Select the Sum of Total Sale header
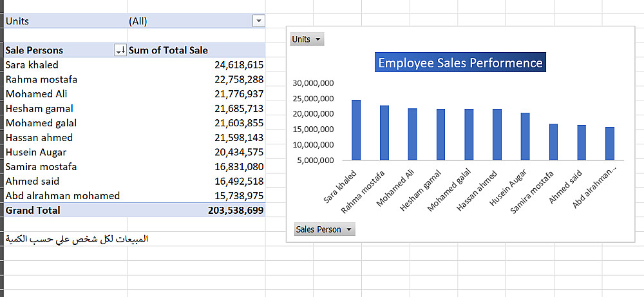The image size is (644, 297). pyautogui.click(x=169, y=50)
